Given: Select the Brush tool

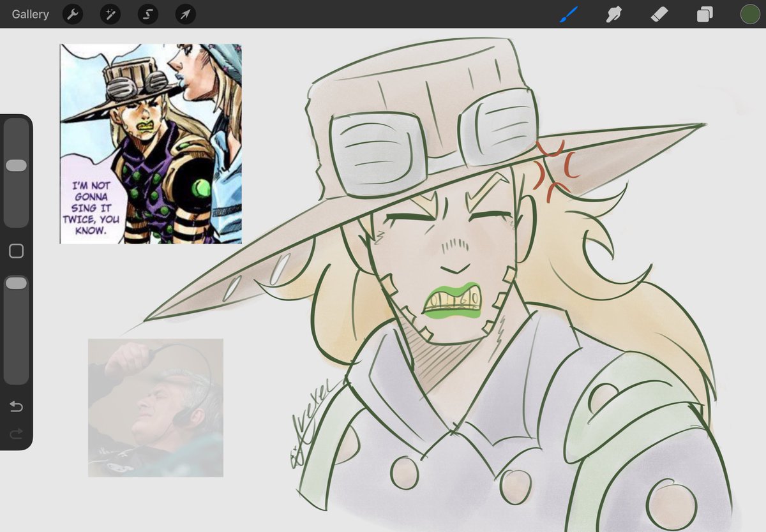Looking at the screenshot, I should click(568, 14).
